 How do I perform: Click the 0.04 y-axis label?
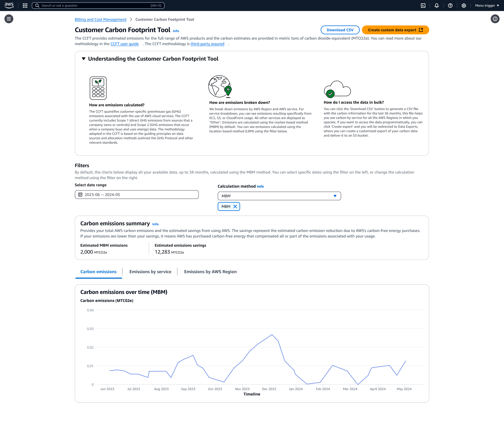[90, 310]
